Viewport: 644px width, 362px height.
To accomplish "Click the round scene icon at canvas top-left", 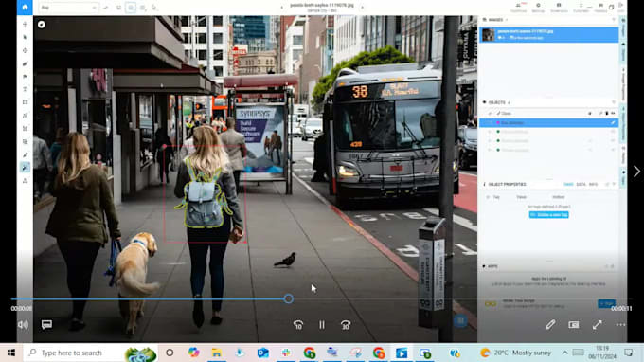I will pos(42,25).
